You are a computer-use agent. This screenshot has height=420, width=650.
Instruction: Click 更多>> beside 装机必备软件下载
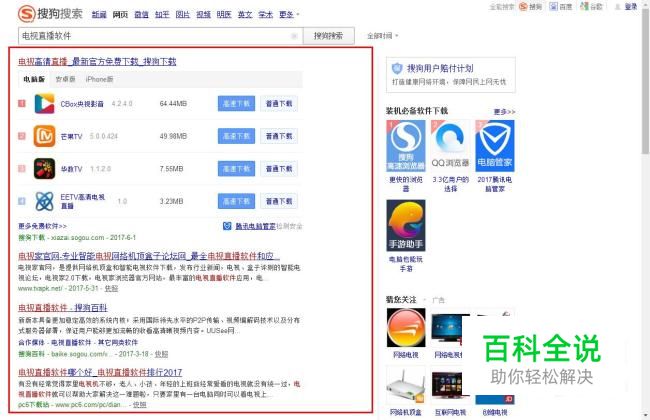504,112
